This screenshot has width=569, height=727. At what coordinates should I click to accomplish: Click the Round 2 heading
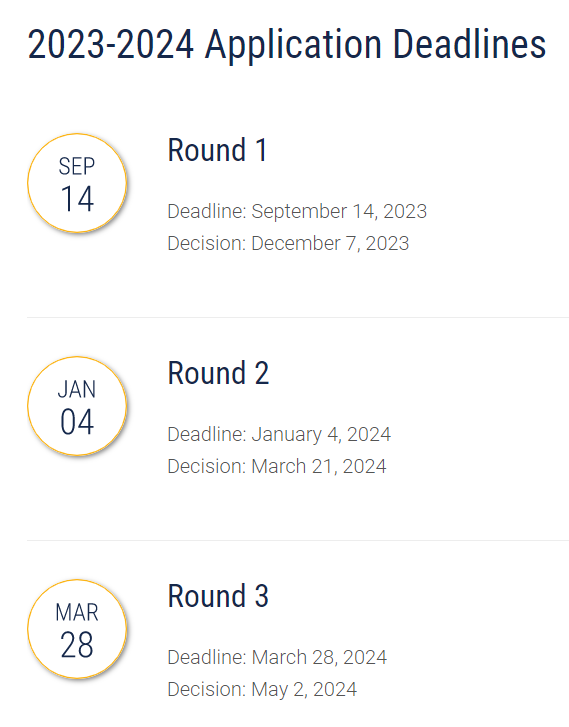pyautogui.click(x=218, y=373)
